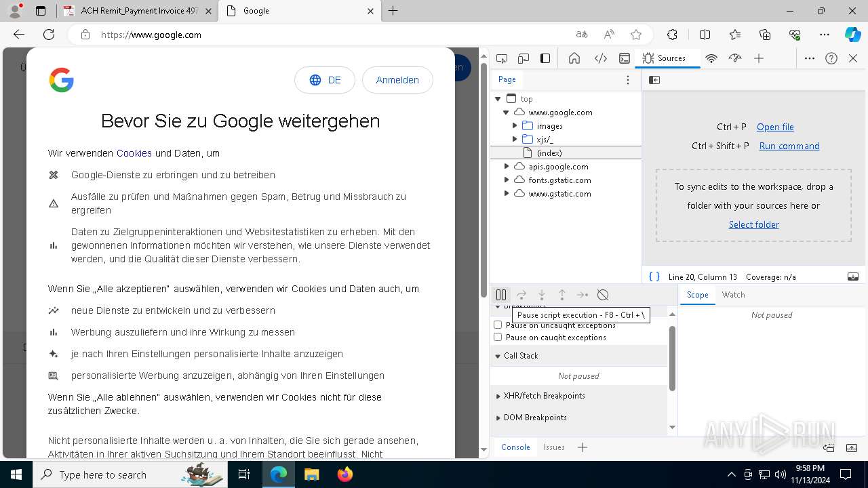Screen dimensions: 868x488
Task: Click the Windows taskbar search box
Action: (x=130, y=474)
